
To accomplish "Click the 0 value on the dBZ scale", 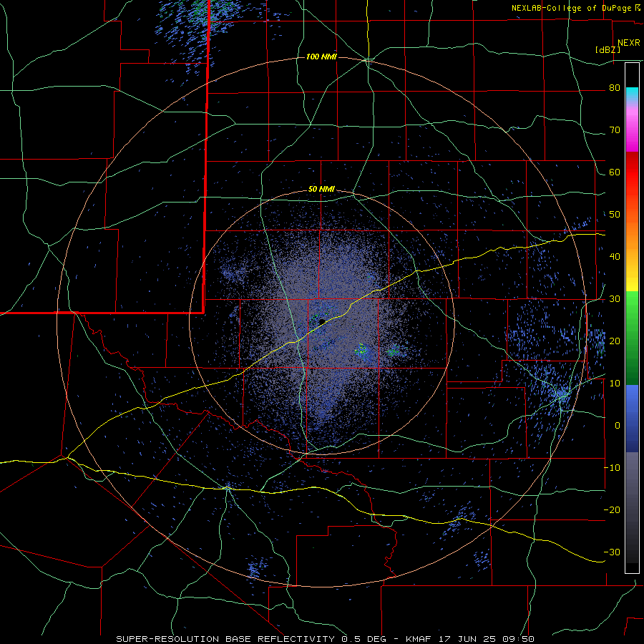I will tap(618, 426).
